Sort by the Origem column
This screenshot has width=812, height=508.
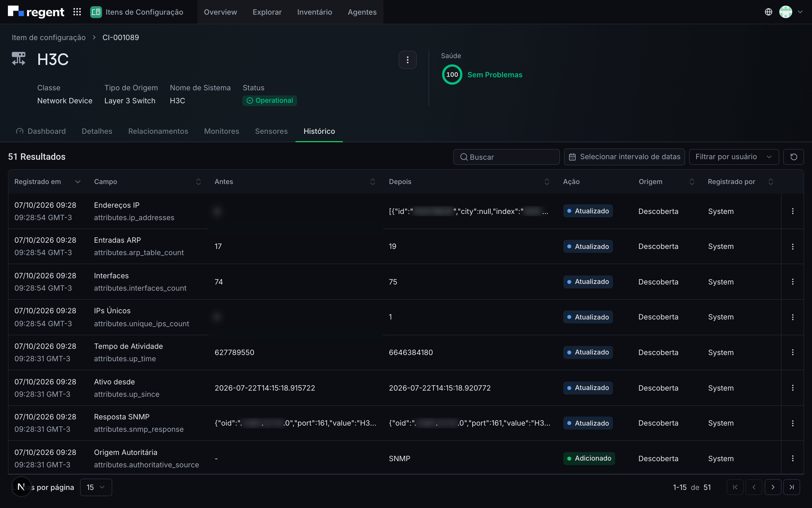(x=667, y=181)
